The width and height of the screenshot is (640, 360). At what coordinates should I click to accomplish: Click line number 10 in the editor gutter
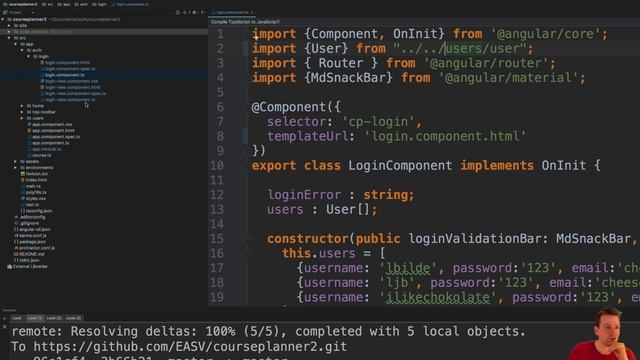217,166
